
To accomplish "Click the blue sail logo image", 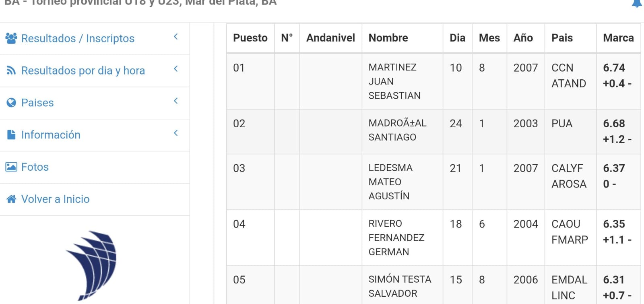I will (92, 265).
